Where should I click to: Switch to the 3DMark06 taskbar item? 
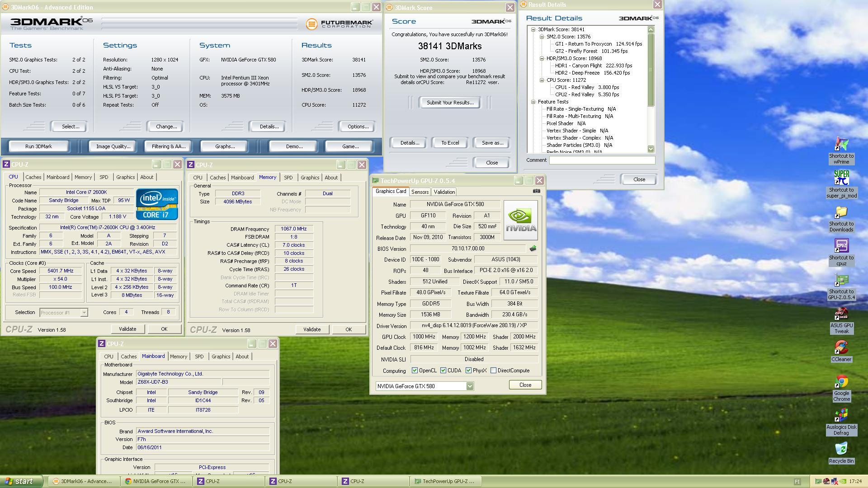tap(85, 481)
